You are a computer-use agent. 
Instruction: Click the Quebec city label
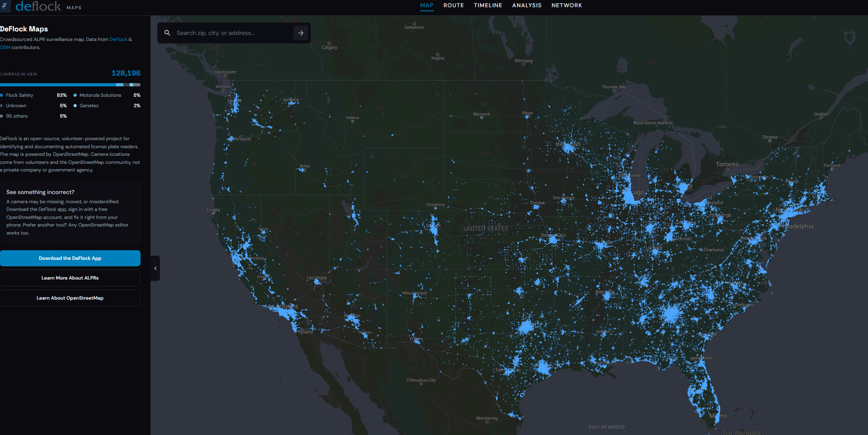(821, 114)
